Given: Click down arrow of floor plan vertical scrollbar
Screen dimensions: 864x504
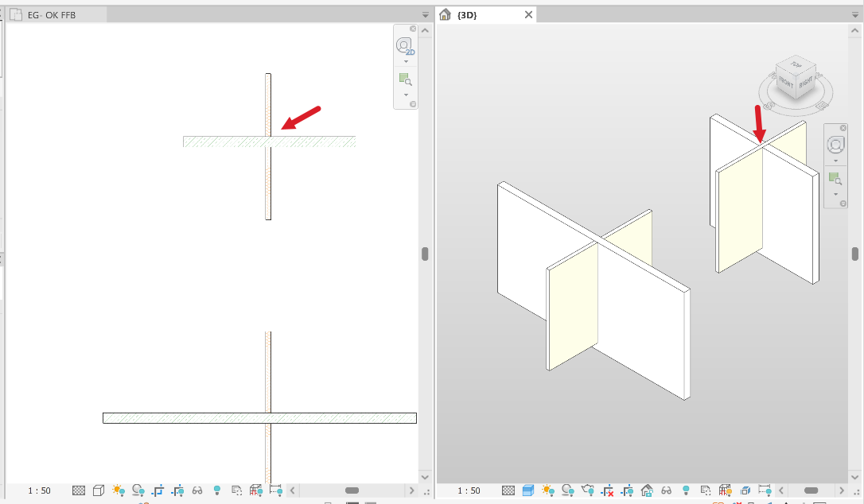Looking at the screenshot, I should click(425, 477).
